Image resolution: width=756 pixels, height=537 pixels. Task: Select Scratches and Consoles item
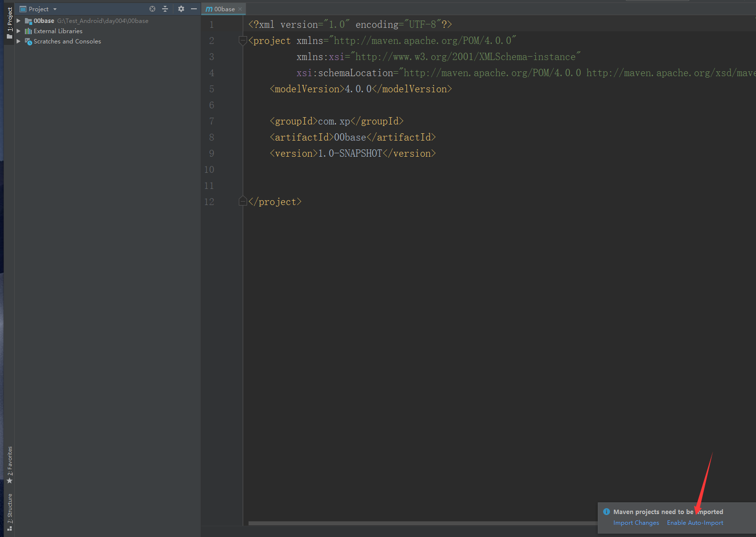click(x=107, y=41)
